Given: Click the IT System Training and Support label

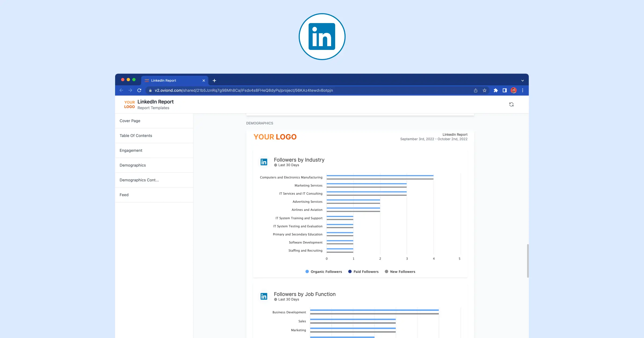Looking at the screenshot, I should tap(299, 218).
